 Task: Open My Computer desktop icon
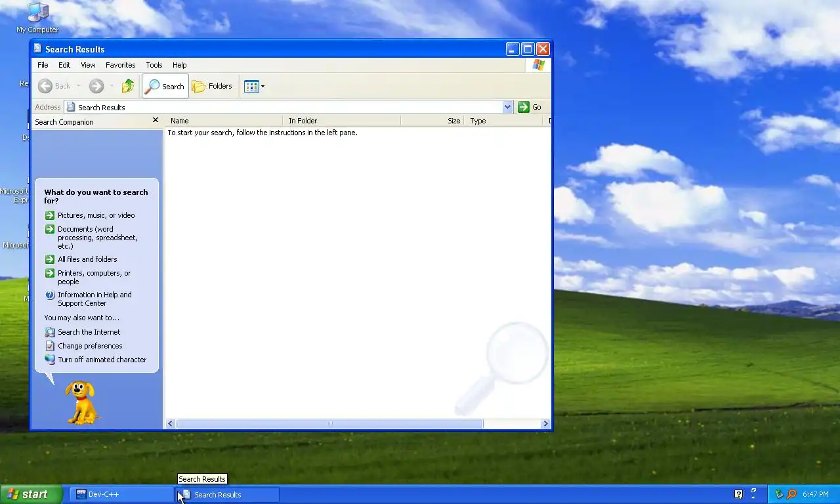click(x=37, y=18)
